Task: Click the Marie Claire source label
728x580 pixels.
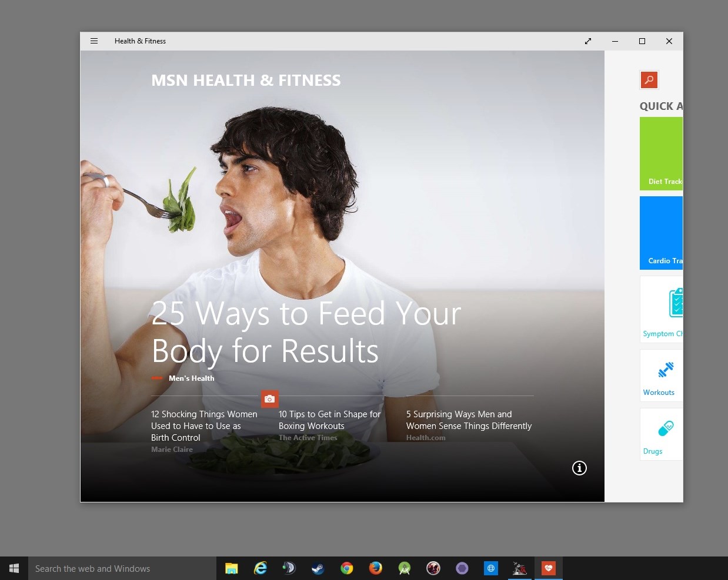Action: (x=172, y=450)
